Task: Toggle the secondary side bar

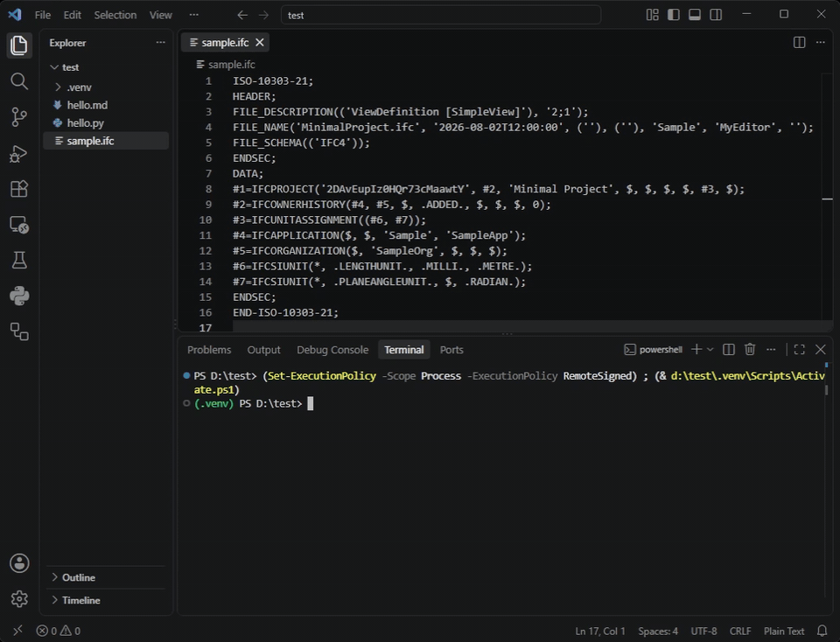Action: tap(716, 15)
